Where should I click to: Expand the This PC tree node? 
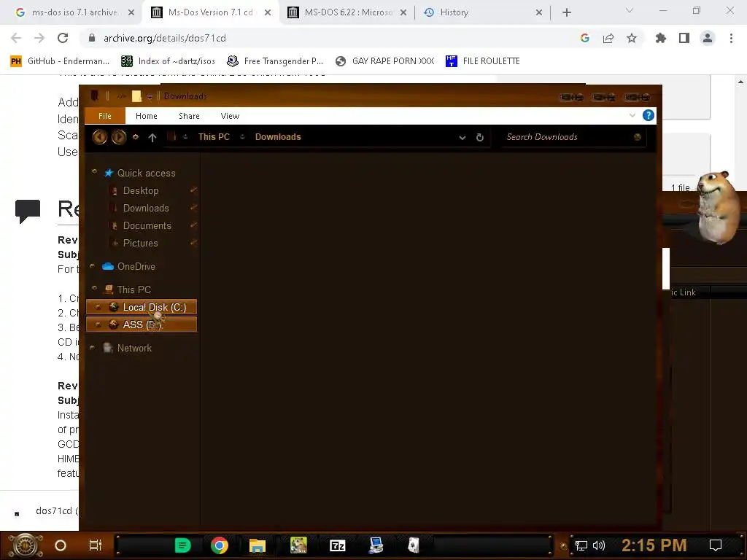pyautogui.click(x=94, y=287)
